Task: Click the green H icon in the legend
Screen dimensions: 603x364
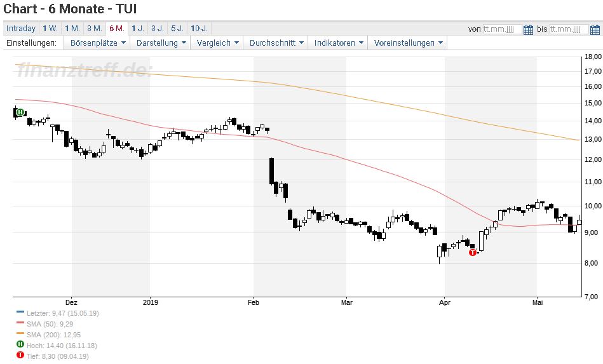Action: (x=20, y=344)
